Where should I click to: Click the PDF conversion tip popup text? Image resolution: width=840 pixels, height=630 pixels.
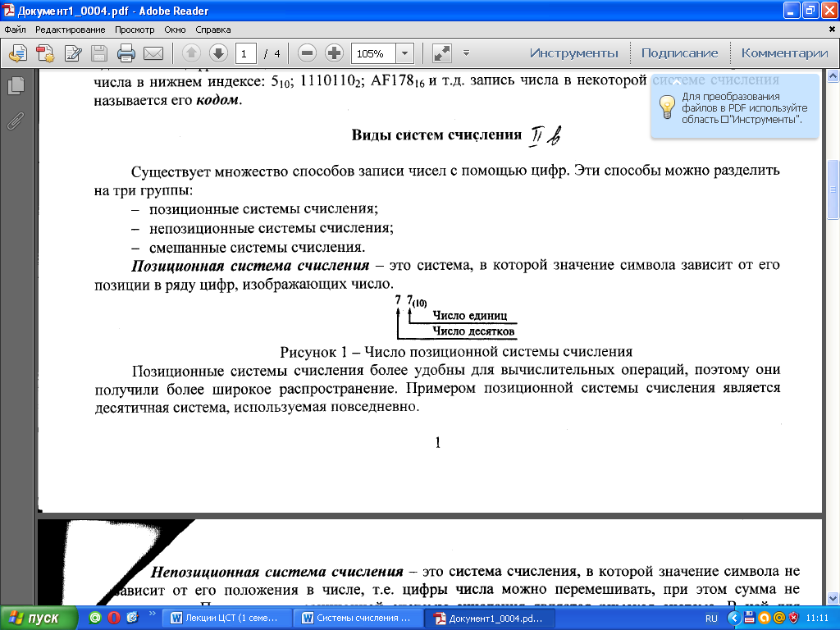tap(744, 107)
